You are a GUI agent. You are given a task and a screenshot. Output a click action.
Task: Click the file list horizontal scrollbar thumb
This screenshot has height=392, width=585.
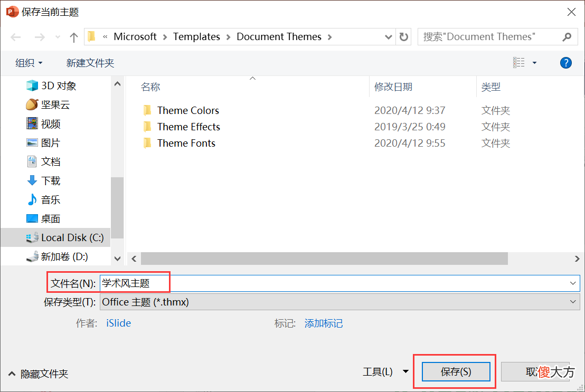(x=324, y=259)
